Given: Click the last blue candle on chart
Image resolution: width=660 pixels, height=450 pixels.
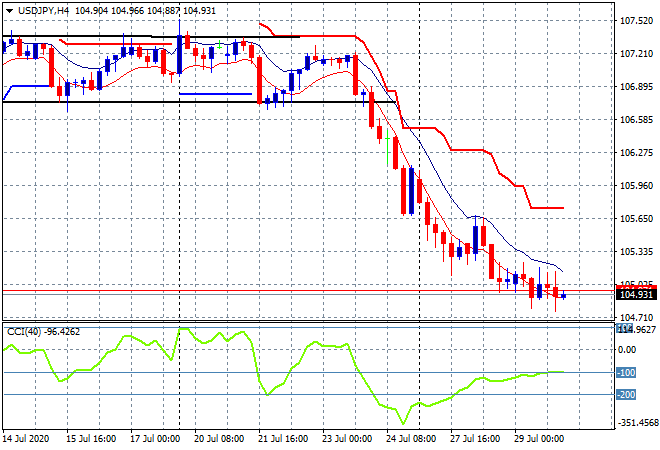Looking at the screenshot, I should point(564,295).
